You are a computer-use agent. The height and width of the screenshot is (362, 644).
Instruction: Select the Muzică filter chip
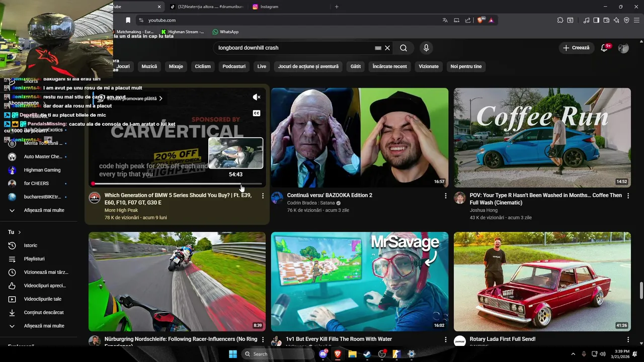point(149,66)
